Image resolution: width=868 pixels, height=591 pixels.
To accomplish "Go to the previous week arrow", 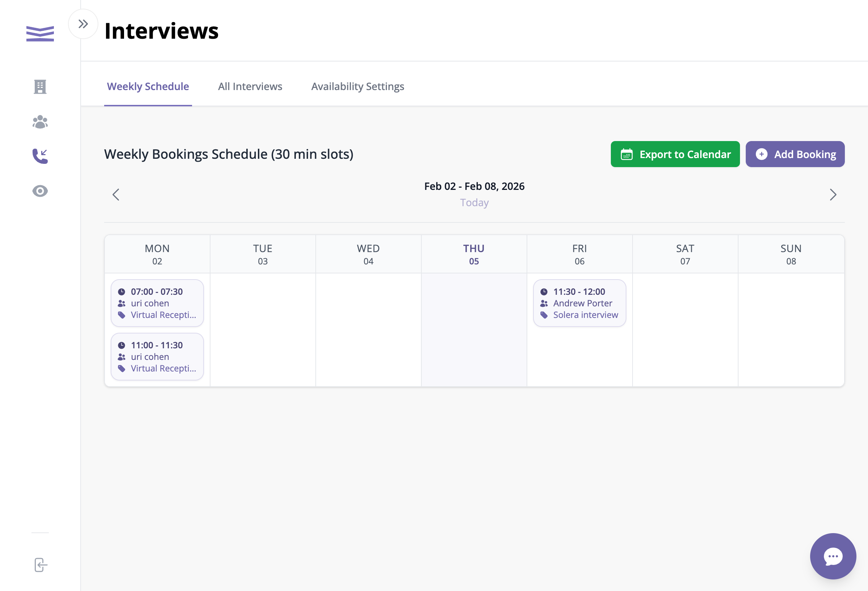I will coord(116,194).
